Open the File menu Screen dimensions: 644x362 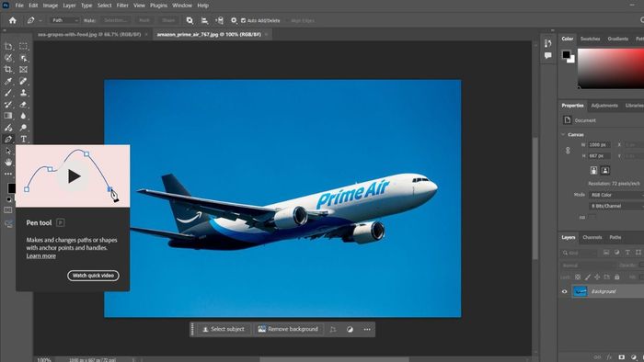(19, 6)
